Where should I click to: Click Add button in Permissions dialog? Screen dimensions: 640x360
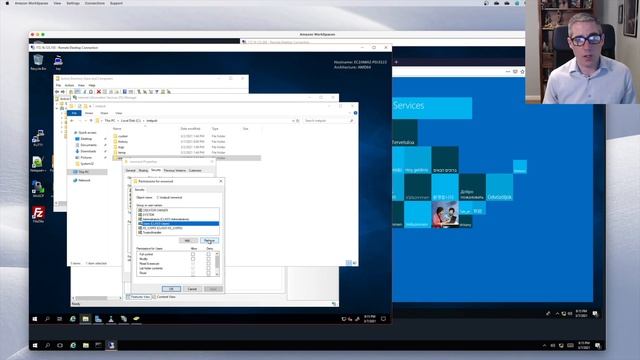click(188, 240)
